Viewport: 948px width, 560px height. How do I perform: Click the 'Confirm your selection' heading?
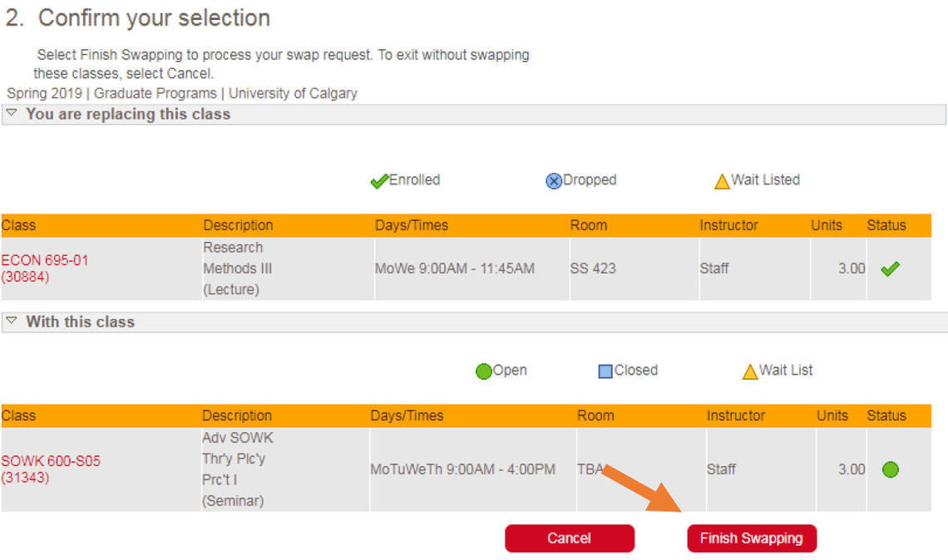154,18
